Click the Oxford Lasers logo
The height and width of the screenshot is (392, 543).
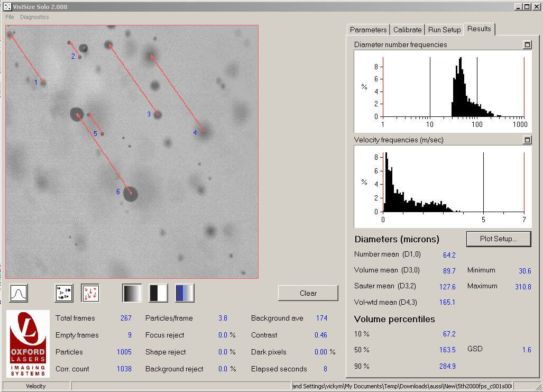point(28,343)
